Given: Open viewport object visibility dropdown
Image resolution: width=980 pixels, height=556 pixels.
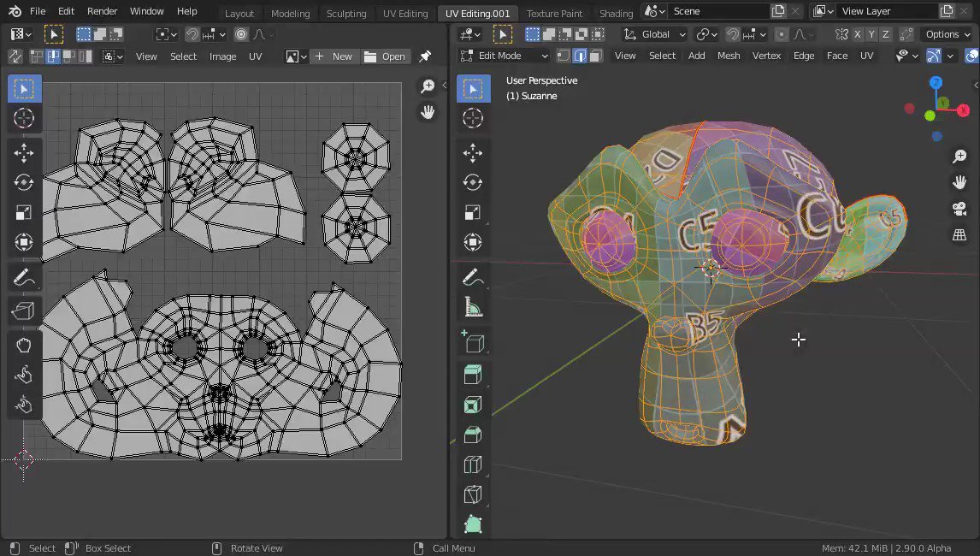Looking at the screenshot, I should coord(906,56).
